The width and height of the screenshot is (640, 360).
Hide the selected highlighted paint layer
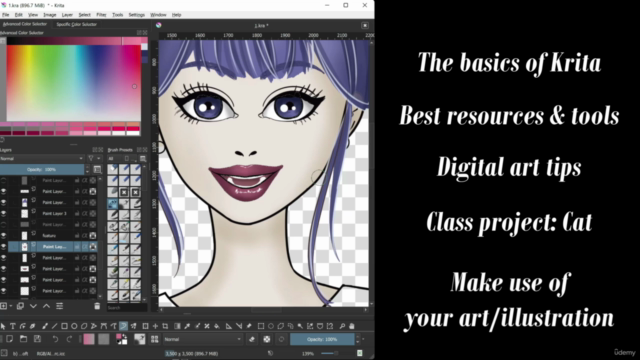point(4,247)
